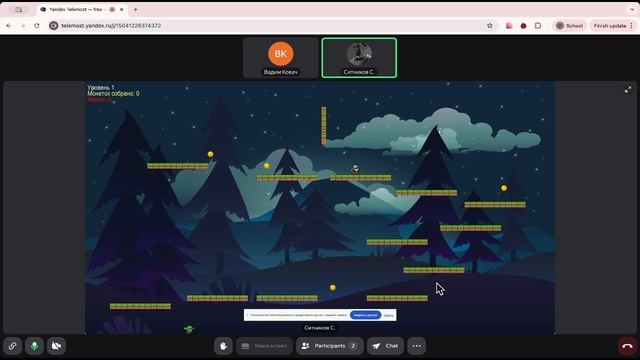
Task: View site information icon in address bar
Action: click(53, 26)
